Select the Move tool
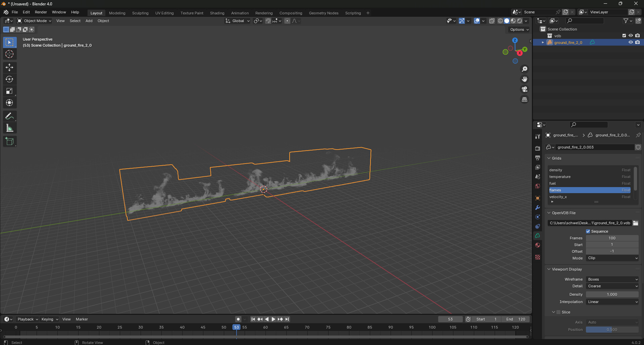 click(x=9, y=67)
